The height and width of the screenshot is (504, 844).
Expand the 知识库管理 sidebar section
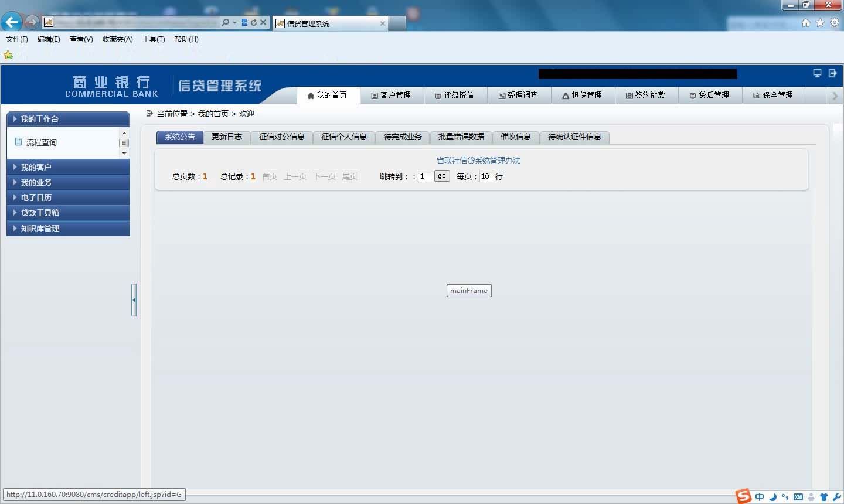click(x=68, y=229)
